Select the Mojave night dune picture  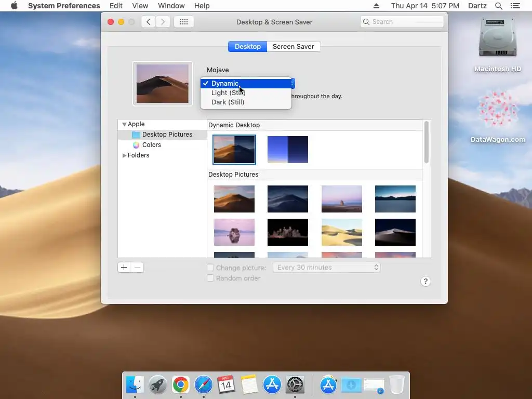(x=288, y=199)
